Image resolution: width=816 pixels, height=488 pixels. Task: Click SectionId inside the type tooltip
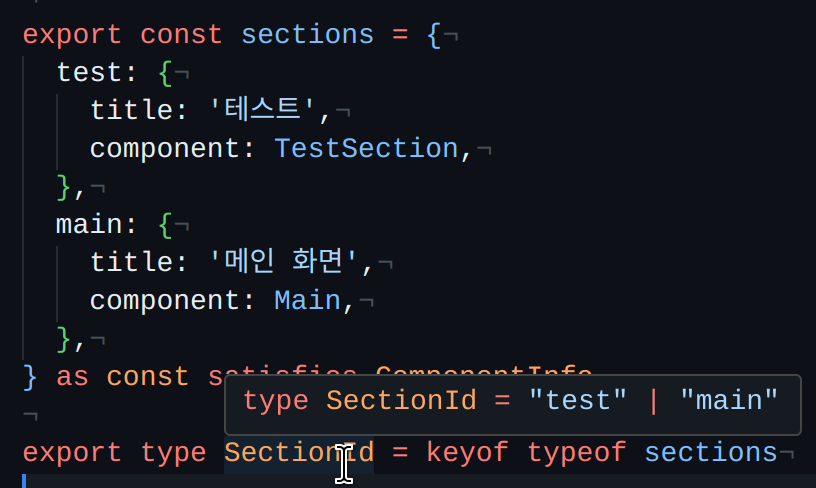[x=401, y=401]
